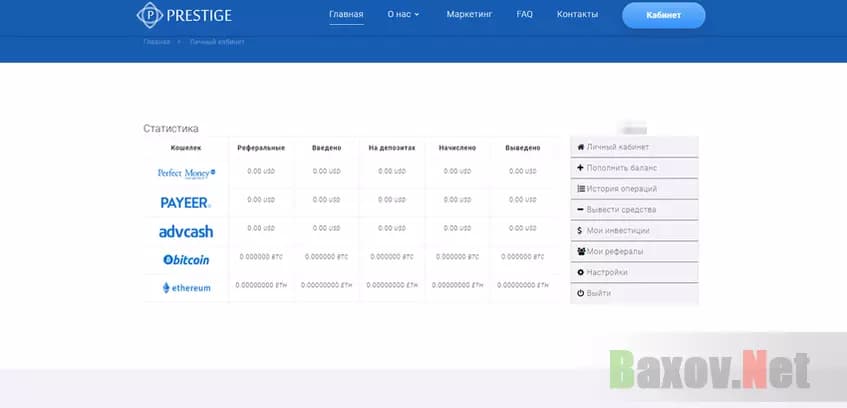Screen dimensions: 847x408
Task: Select Контакты in the top navigation
Action: click(x=577, y=15)
